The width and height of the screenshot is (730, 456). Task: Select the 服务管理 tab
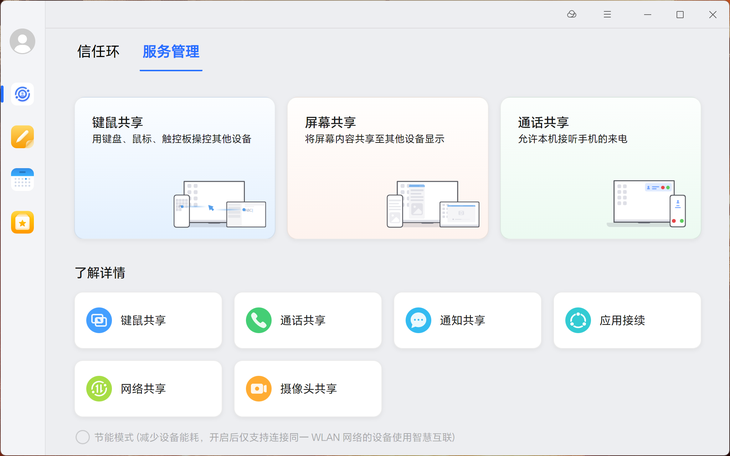(171, 51)
